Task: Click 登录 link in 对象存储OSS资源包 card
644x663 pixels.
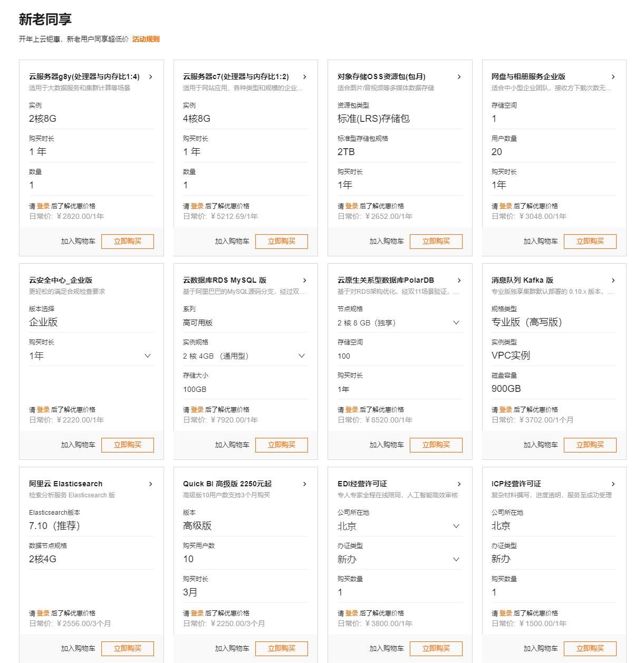Action: click(x=352, y=206)
